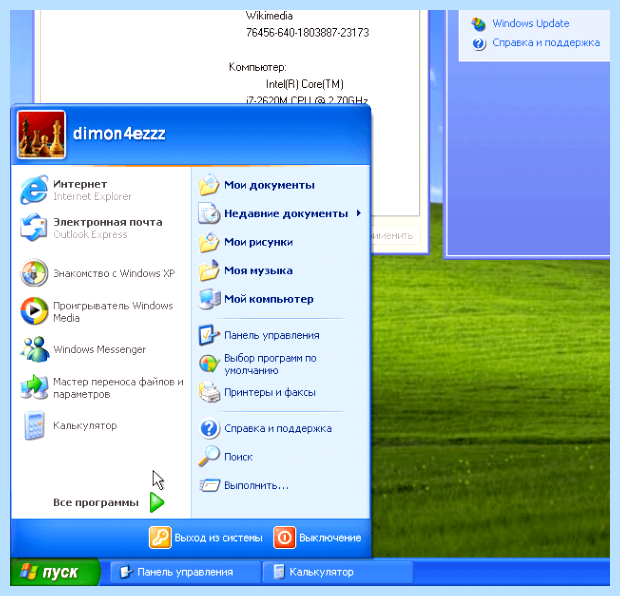Screen dimensions: 620x596
Task: Click the Выбор программ по умолчанию icon
Action: [x=209, y=364]
